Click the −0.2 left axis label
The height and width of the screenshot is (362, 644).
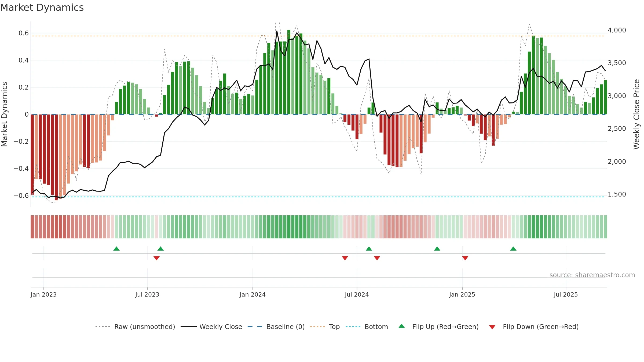point(21,142)
